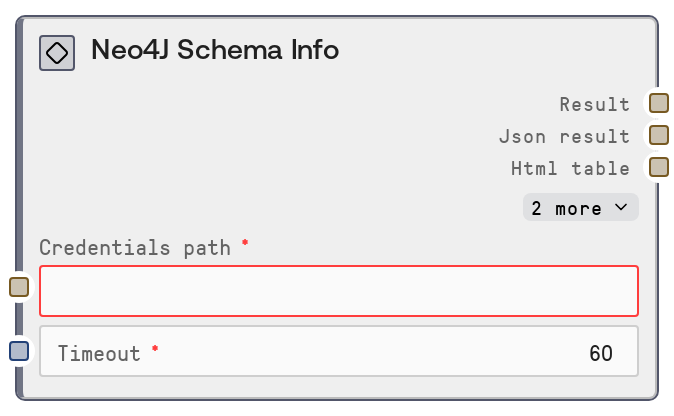This screenshot has width=674, height=416.
Task: Click the Html table output port
Action: click(658, 167)
